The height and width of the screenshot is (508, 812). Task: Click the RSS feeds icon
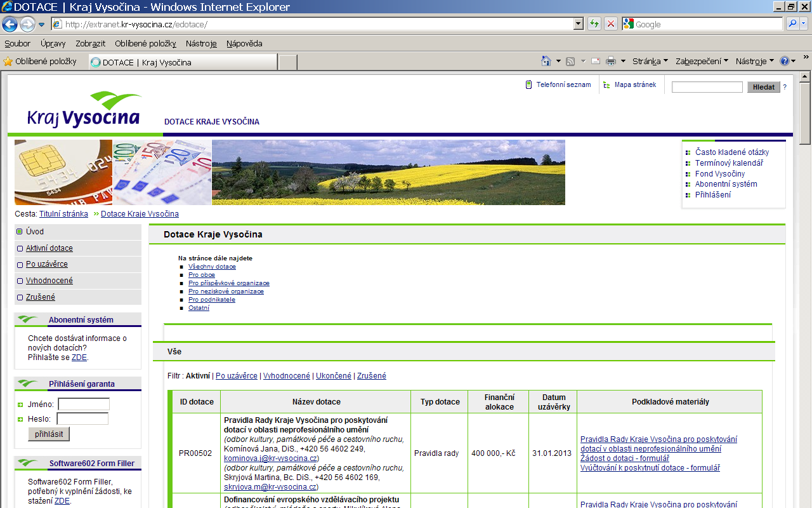[570, 62]
